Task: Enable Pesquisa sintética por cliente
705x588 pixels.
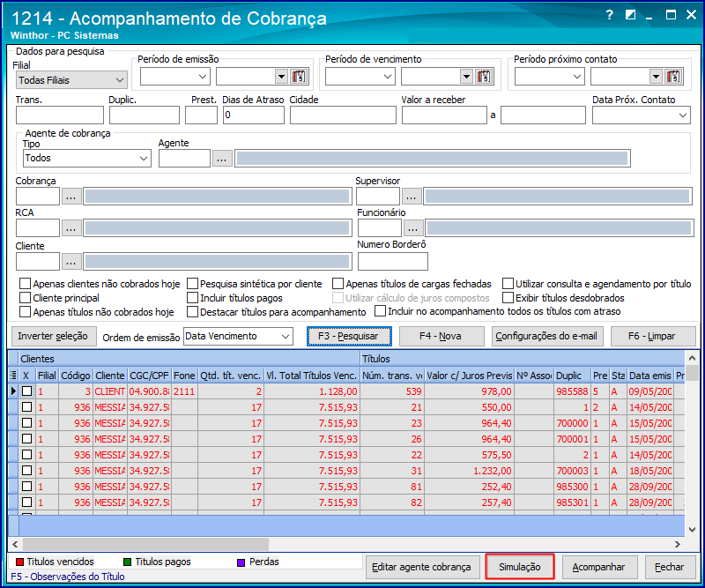Action: [192, 284]
